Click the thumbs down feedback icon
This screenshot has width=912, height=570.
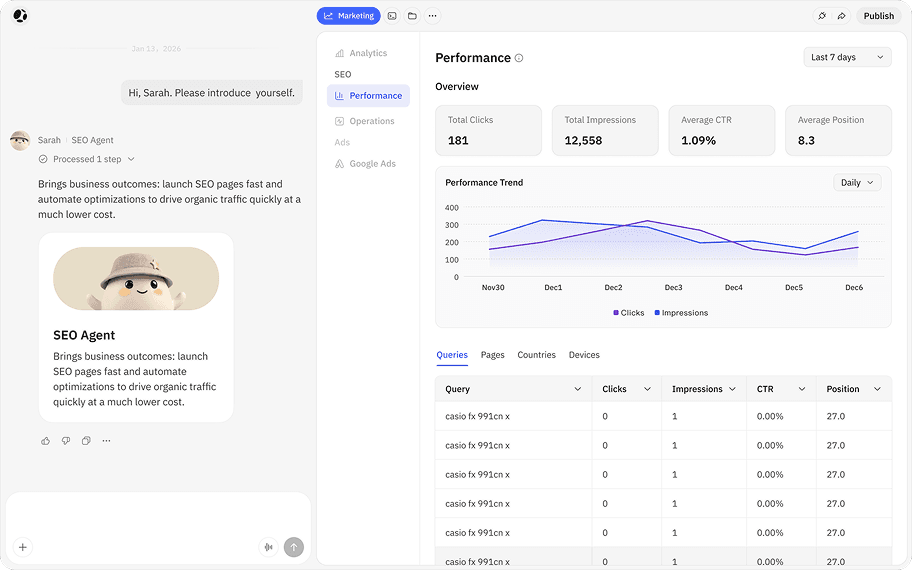click(x=66, y=441)
